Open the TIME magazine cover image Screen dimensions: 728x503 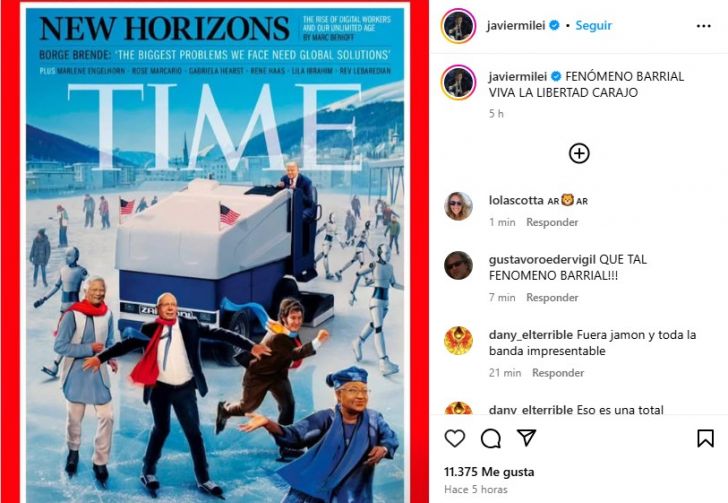point(214,253)
